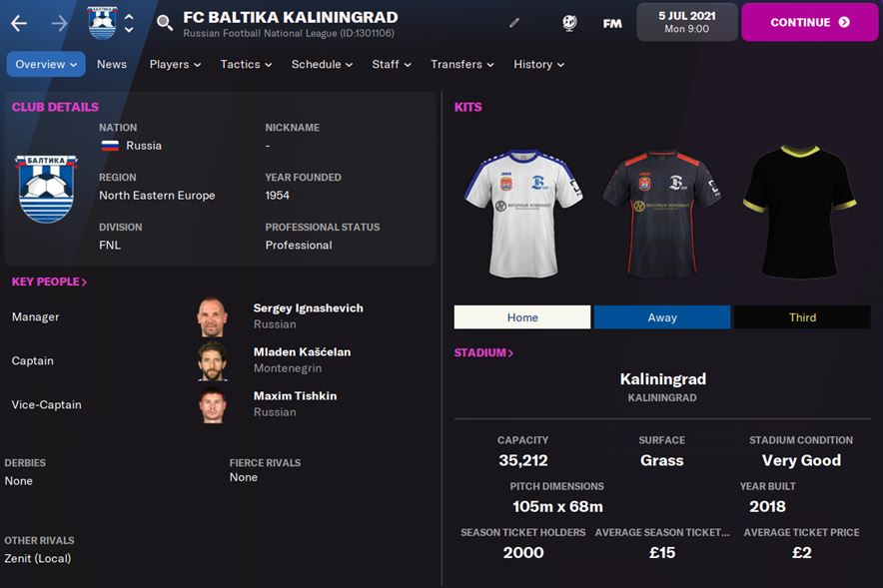Open the Stadium section link
Image resolution: width=883 pixels, height=588 pixels.
483,352
